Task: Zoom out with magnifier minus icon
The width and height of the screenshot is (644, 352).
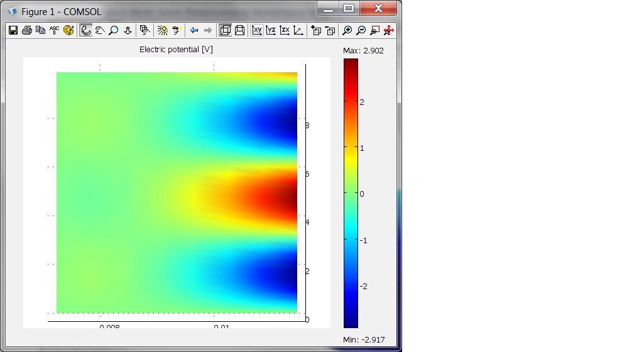Action: pyautogui.click(x=361, y=30)
